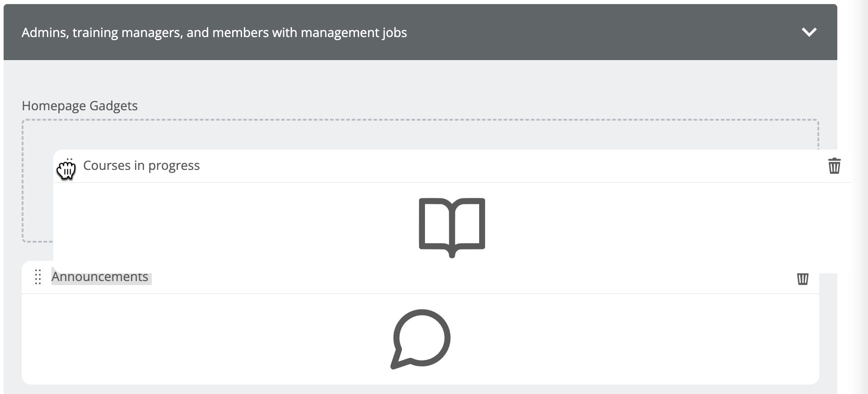
Task: Click the Courses in progress grab handle
Action: 67,168
